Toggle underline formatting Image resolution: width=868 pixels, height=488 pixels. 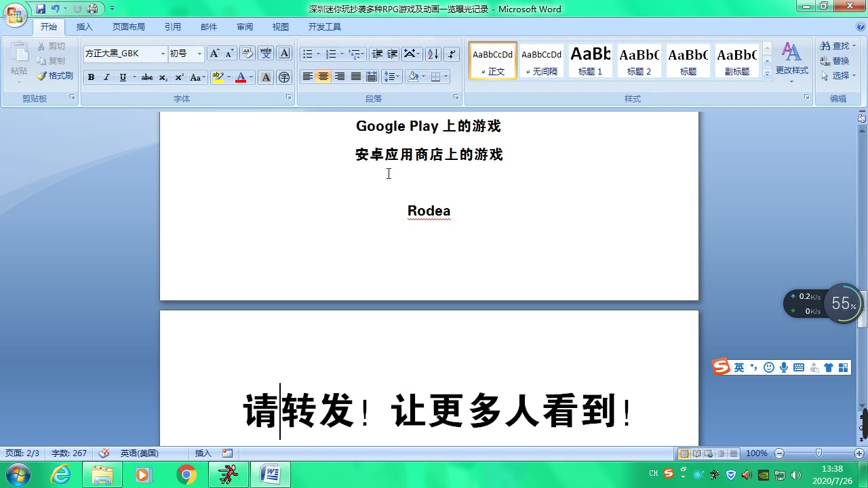point(123,77)
